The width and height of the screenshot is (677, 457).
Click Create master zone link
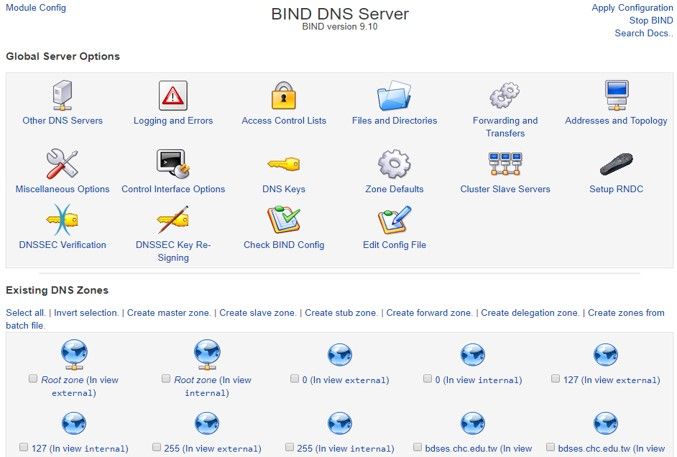169,313
